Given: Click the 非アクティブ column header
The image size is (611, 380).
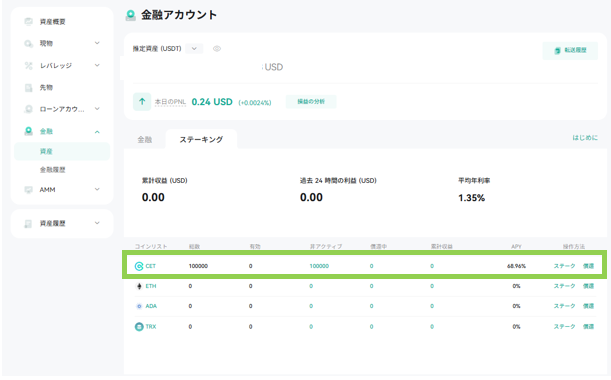Looking at the screenshot, I should pyautogui.click(x=326, y=247).
